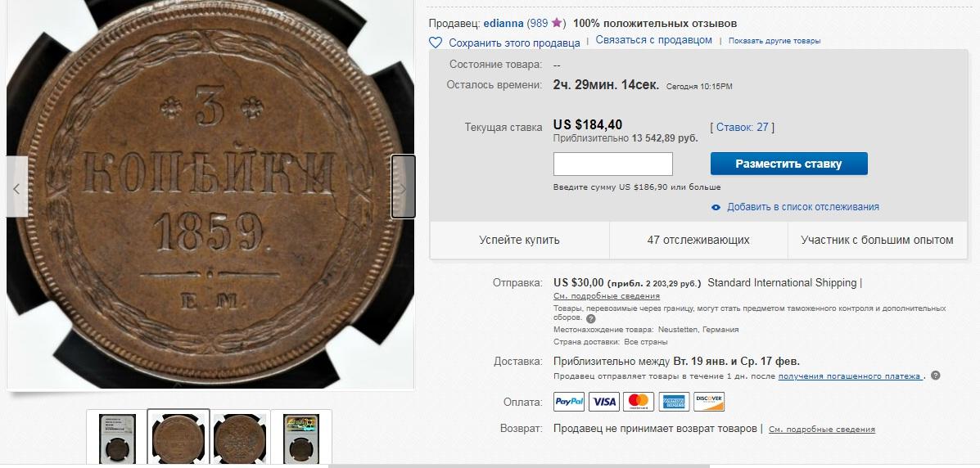This screenshot has height=468, width=980.
Task: Click the Mastercard payment icon
Action: [x=638, y=402]
